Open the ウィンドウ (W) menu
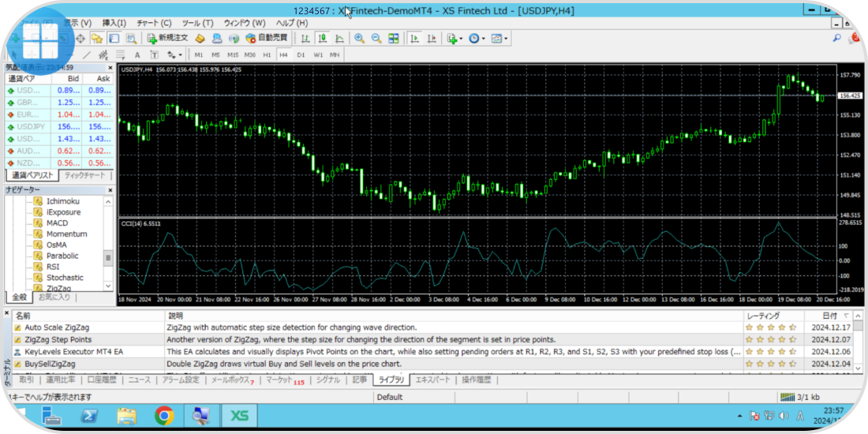The width and height of the screenshot is (868, 434). (x=245, y=23)
